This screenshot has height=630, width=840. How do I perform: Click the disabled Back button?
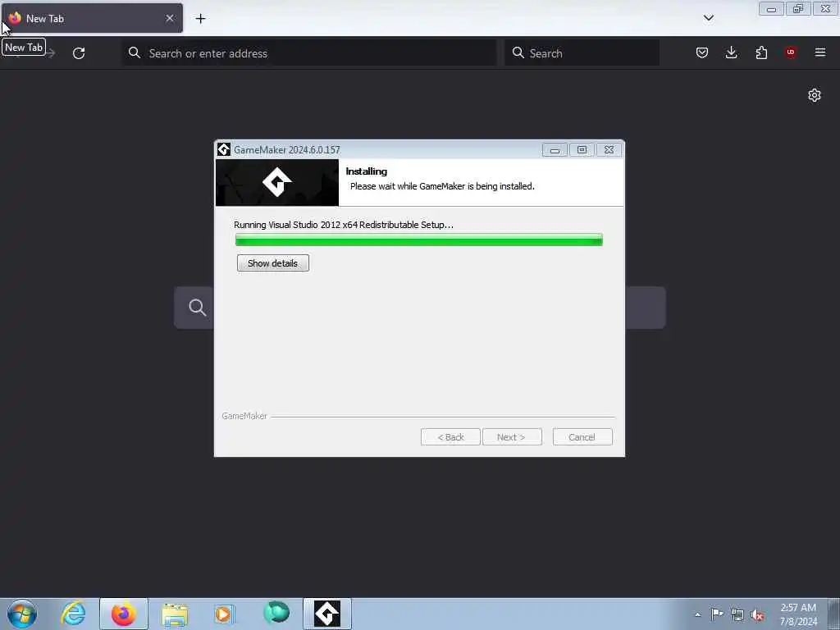(x=450, y=436)
